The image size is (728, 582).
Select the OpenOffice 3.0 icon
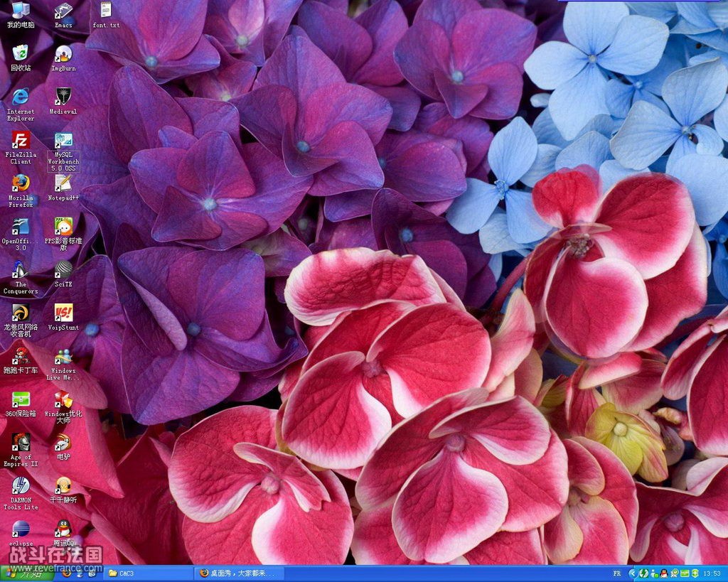pyautogui.click(x=21, y=234)
